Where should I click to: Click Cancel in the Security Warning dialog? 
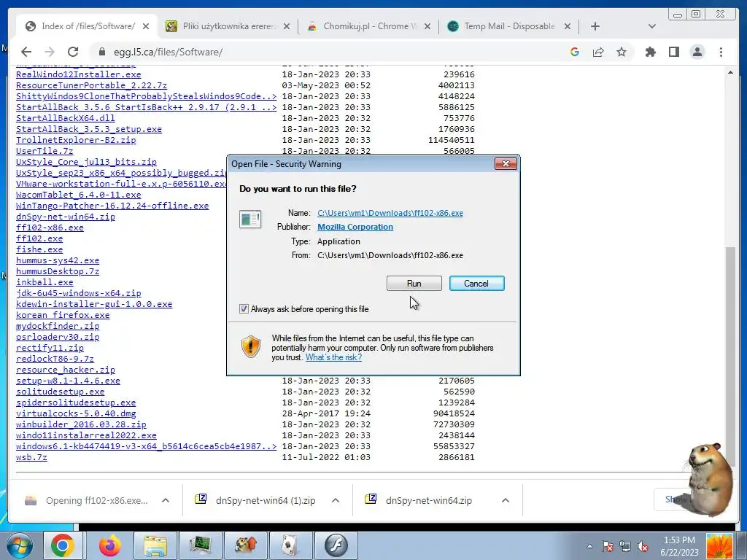(476, 284)
